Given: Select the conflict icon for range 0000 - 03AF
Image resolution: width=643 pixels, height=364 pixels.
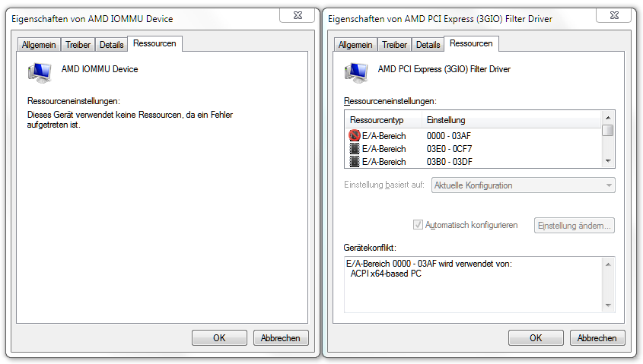Looking at the screenshot, I should pos(355,135).
